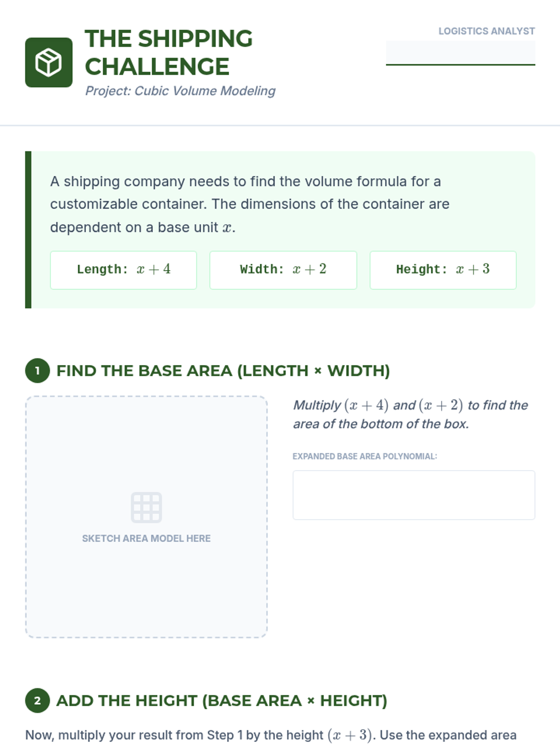Viewport: 560px width, 747px height.
Task: Click the Add the Height heading
Action: pos(222,700)
